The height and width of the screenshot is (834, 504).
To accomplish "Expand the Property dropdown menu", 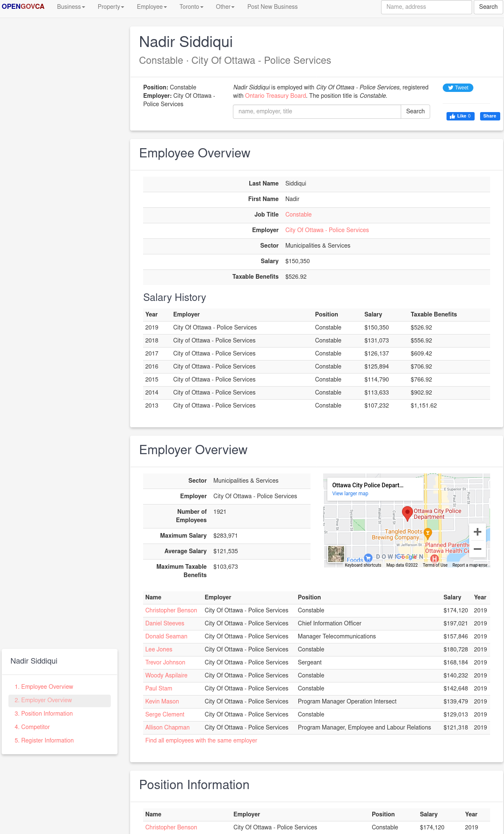I will 111,7.
